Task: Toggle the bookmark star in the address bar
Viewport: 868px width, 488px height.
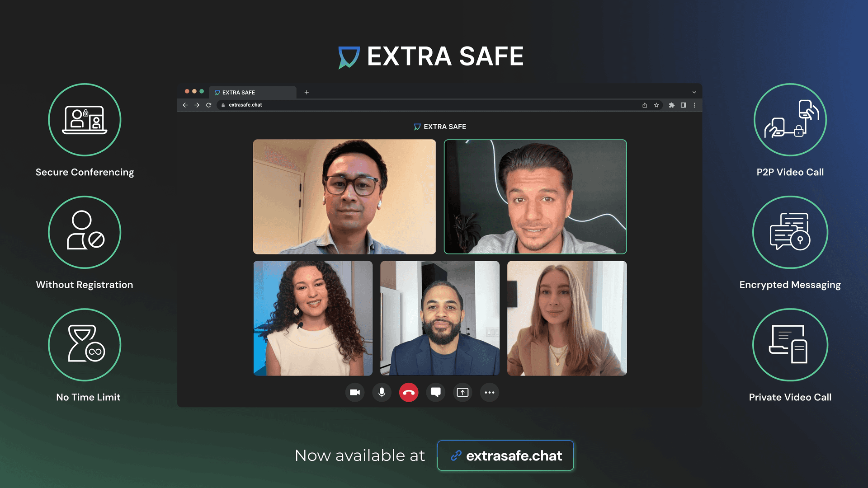Action: pos(656,105)
